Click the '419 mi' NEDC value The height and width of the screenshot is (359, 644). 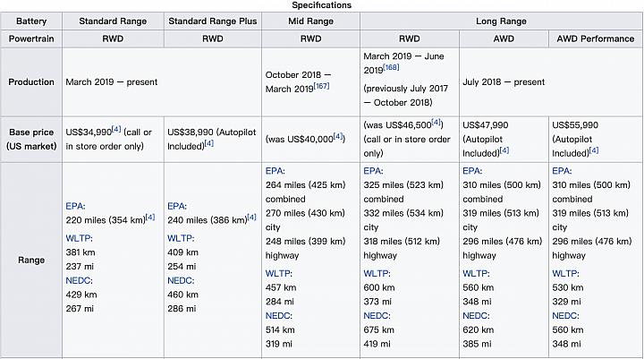[x=377, y=344]
